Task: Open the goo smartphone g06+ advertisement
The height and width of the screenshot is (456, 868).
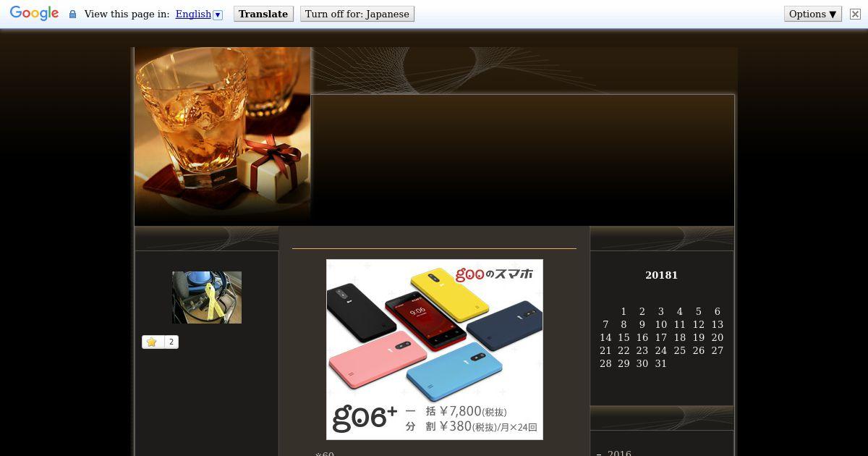Action: pyautogui.click(x=435, y=350)
